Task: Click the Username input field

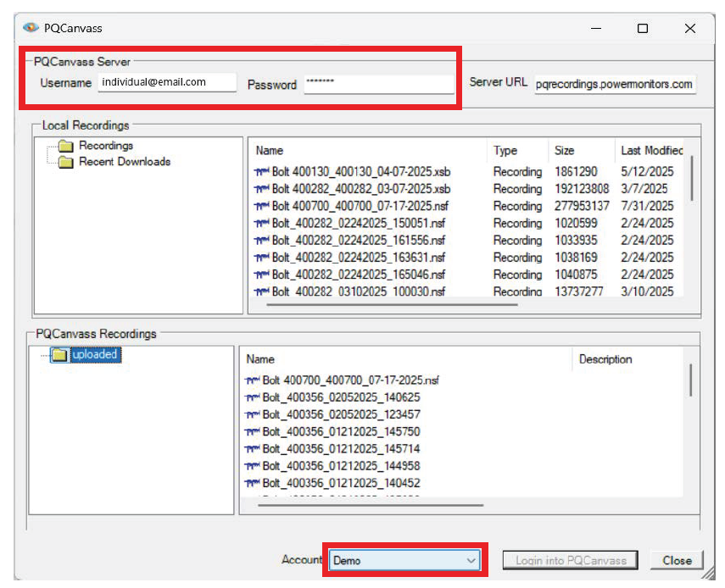Action: [x=166, y=83]
